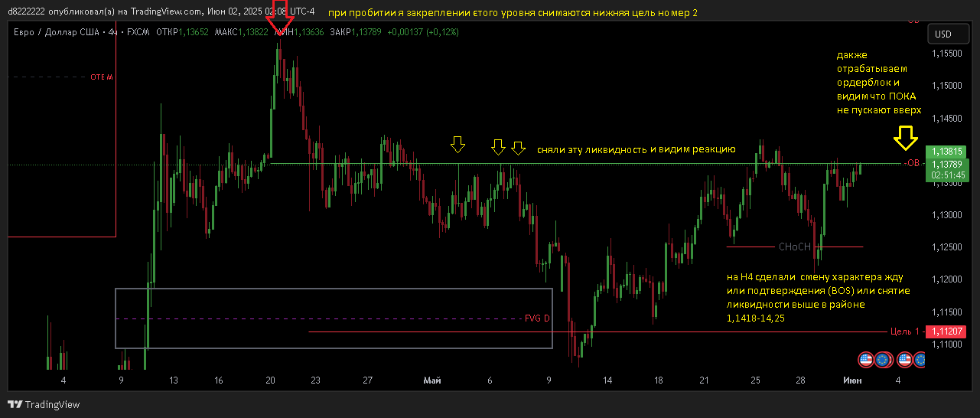980x418 pixels.
Task: Select the CHoCH label on the red line
Action: [x=794, y=247]
